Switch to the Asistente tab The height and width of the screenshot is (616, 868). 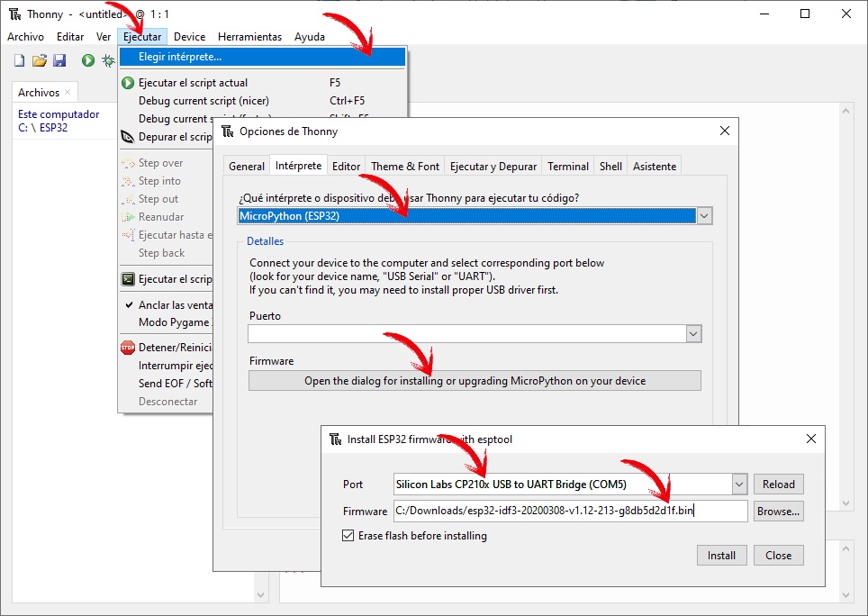click(655, 166)
